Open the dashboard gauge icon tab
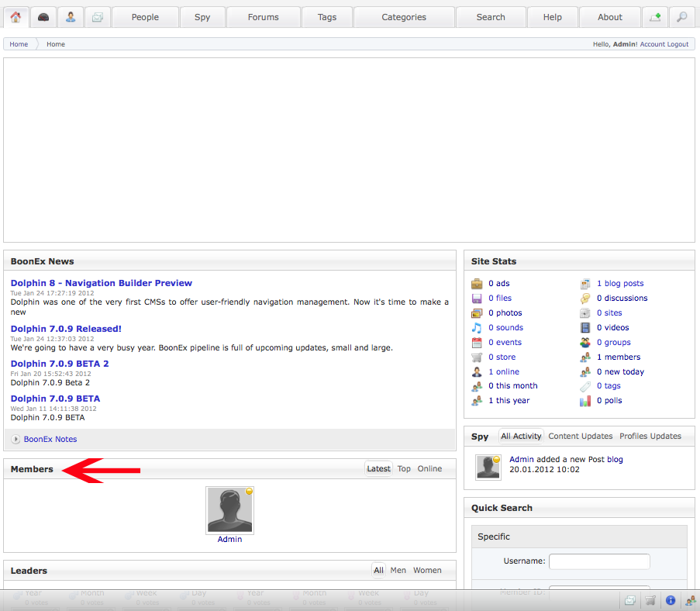This screenshot has width=700, height=611. 44,17
